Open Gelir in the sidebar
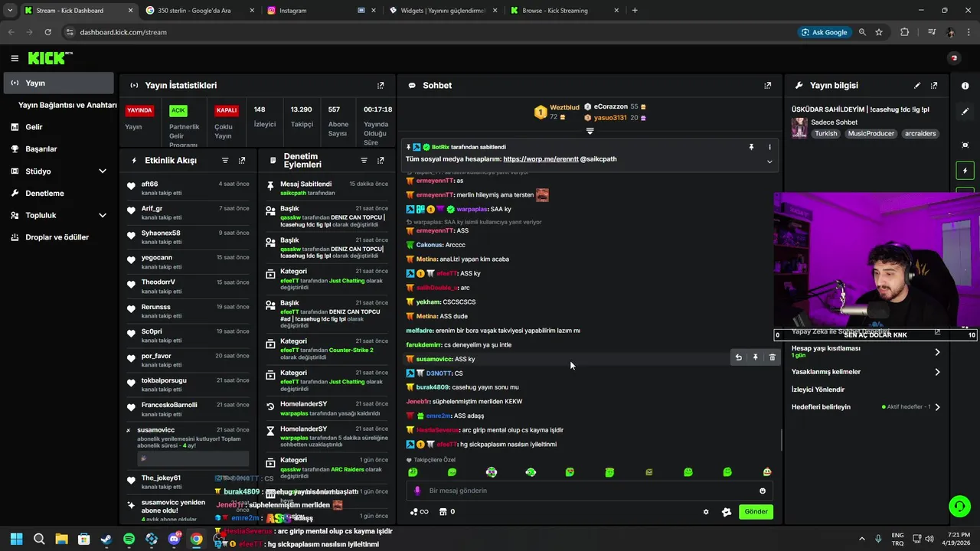980x551 pixels. [x=58, y=127]
